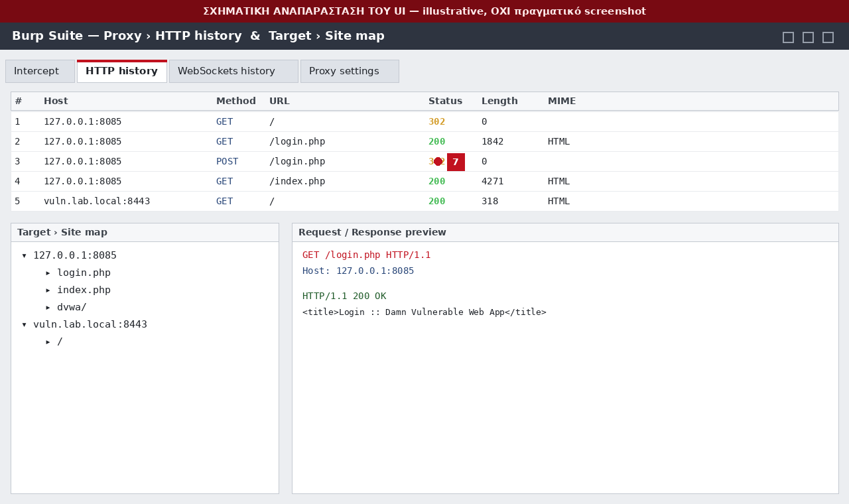This screenshot has height=504, width=849.
Task: Click the Host column header
Action: [56, 101]
